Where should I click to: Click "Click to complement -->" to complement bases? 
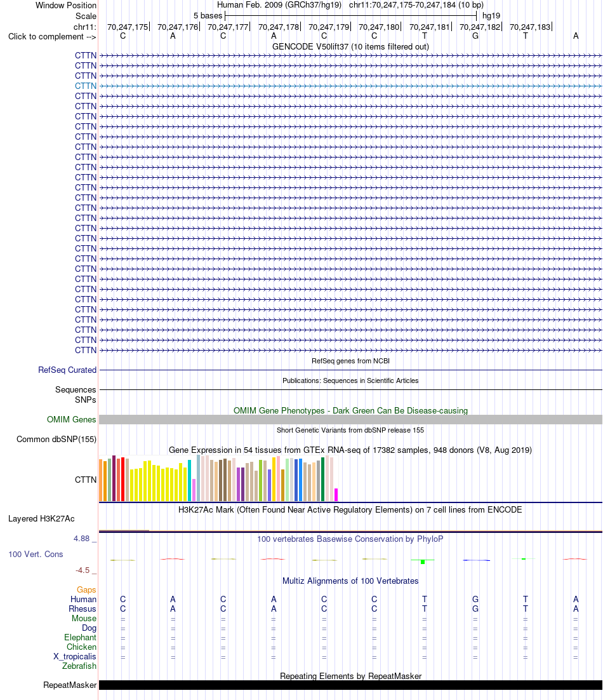pyautogui.click(x=52, y=37)
